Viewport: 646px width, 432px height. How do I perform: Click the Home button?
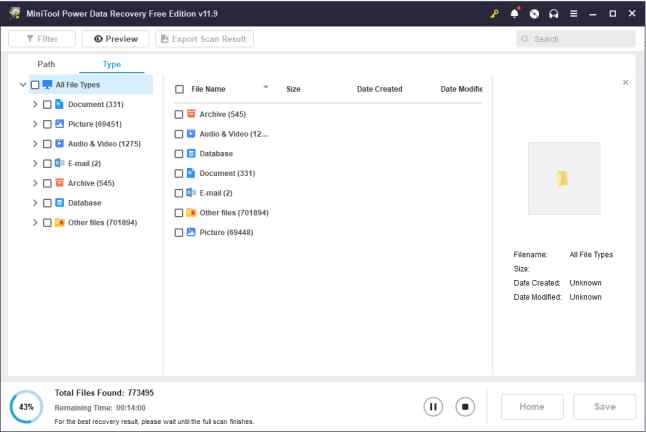click(532, 406)
